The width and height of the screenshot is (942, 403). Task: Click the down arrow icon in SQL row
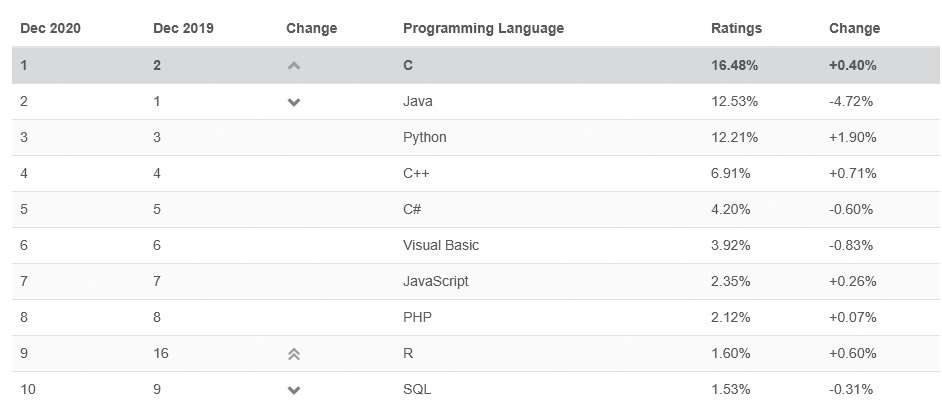point(294,390)
